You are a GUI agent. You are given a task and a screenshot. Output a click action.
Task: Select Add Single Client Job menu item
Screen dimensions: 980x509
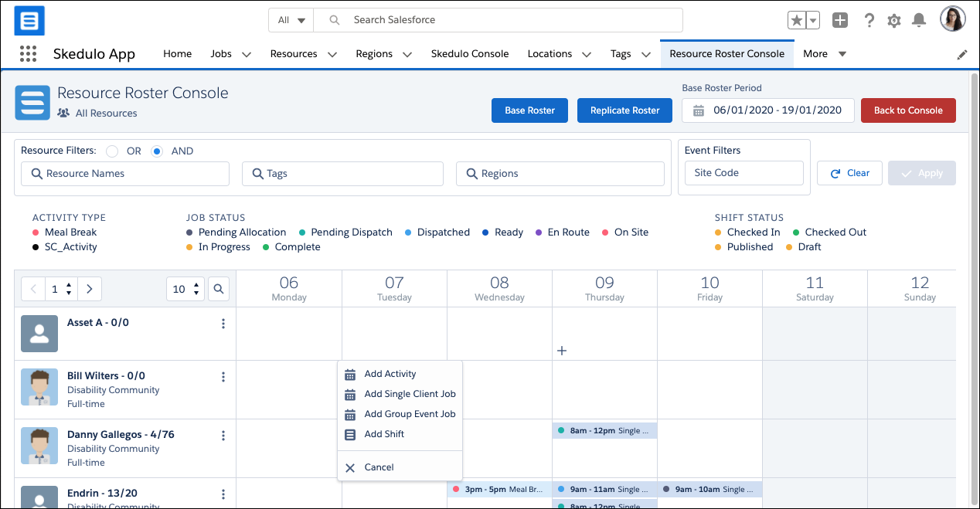(x=410, y=394)
